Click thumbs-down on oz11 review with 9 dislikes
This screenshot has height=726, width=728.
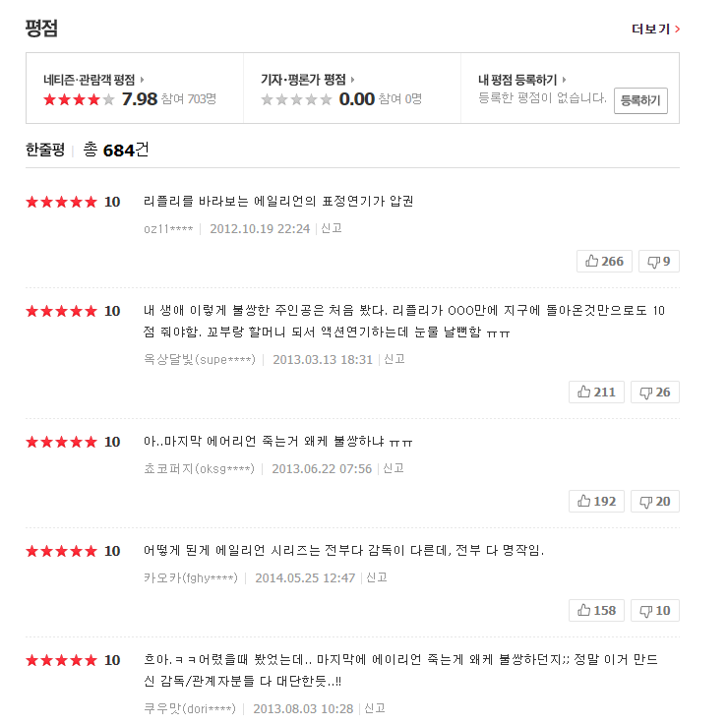658,261
